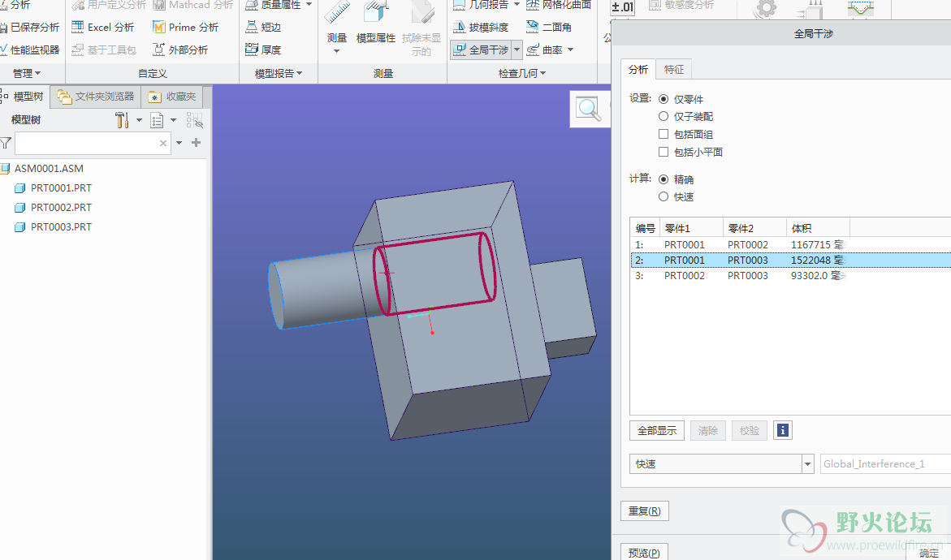951x560 pixels.
Task: Select PRT0003.PRT in the model tree
Action: (61, 226)
